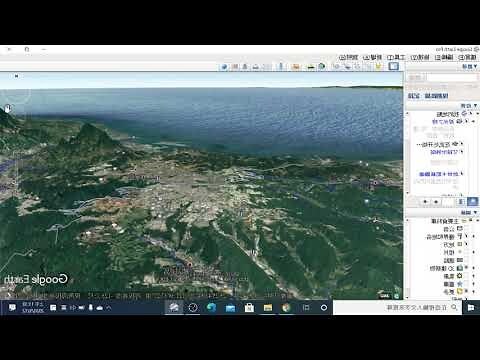Click the 搜尋 search button beside the field
The width and height of the screenshot is (480, 360).
(416, 77)
